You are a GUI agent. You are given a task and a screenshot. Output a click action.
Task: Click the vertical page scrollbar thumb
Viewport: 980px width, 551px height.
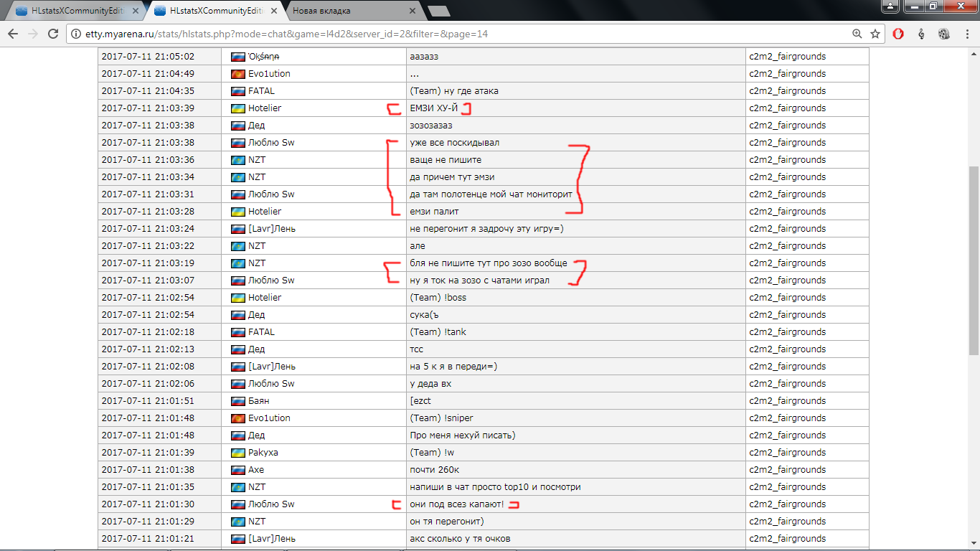click(x=974, y=258)
